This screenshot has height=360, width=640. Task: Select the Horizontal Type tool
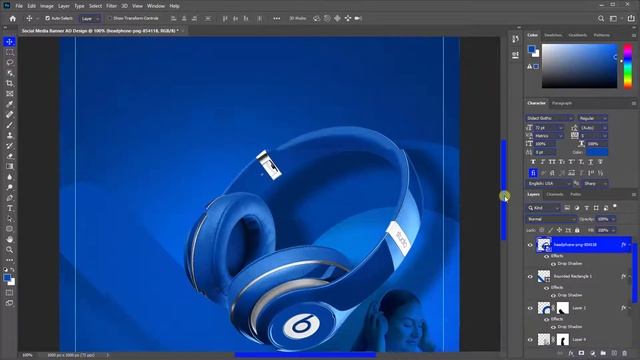point(9,208)
